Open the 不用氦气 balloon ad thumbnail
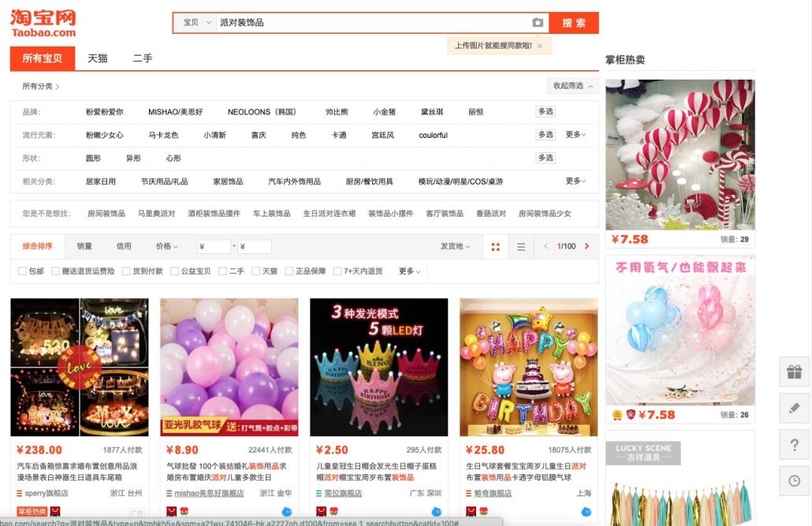The width and height of the screenshot is (812, 526). coord(680,330)
